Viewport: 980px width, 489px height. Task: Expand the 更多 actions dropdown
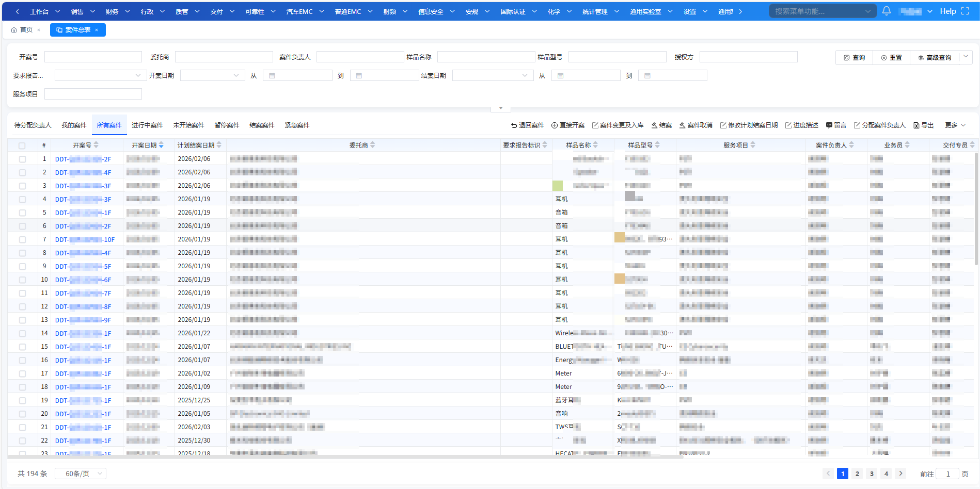tap(955, 125)
